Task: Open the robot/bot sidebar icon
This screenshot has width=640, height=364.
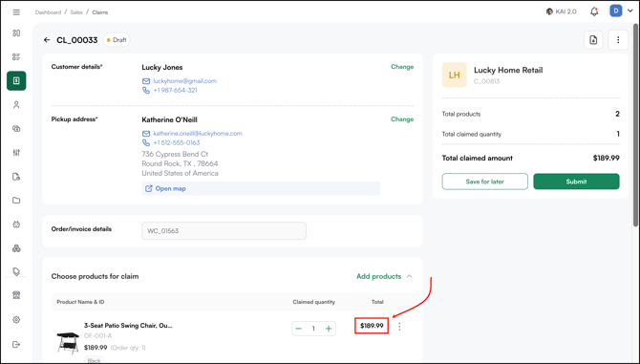Action: [16, 225]
